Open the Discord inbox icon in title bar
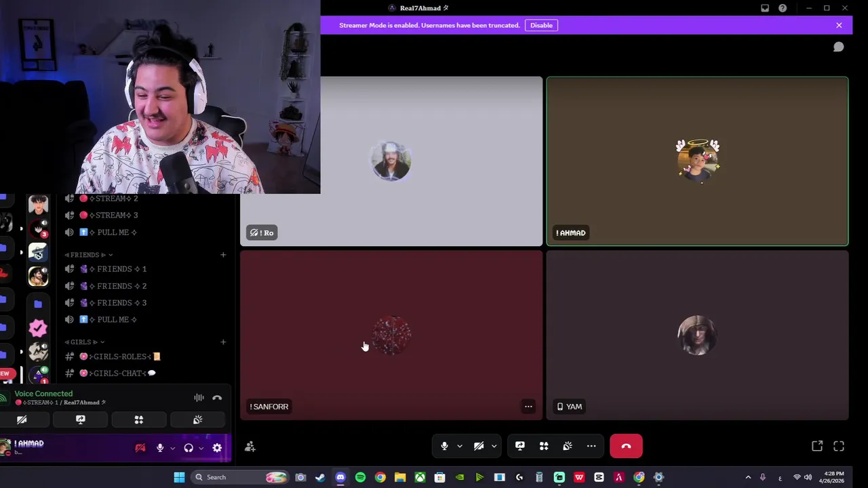This screenshot has height=488, width=868. (765, 8)
